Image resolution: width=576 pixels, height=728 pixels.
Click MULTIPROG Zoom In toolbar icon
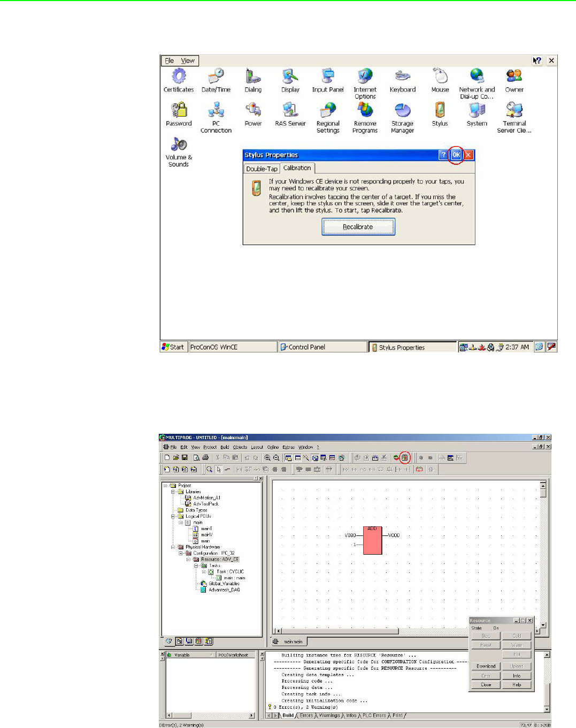coord(267,458)
